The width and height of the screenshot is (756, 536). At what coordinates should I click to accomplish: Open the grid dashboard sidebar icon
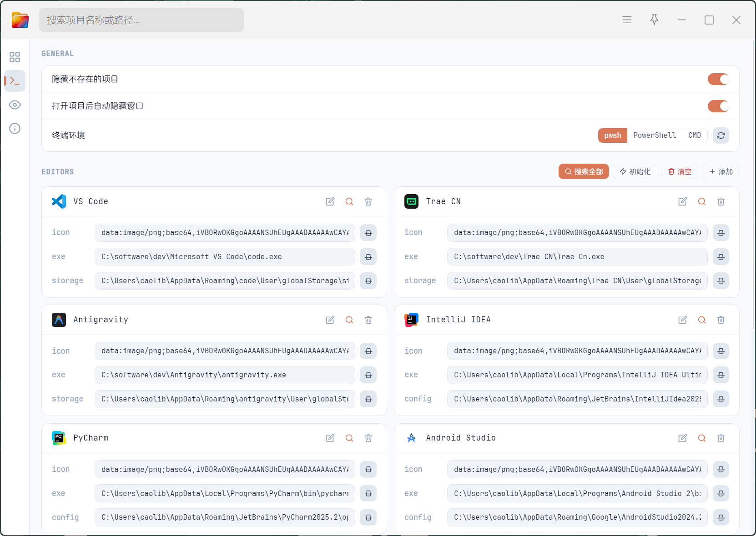point(15,57)
